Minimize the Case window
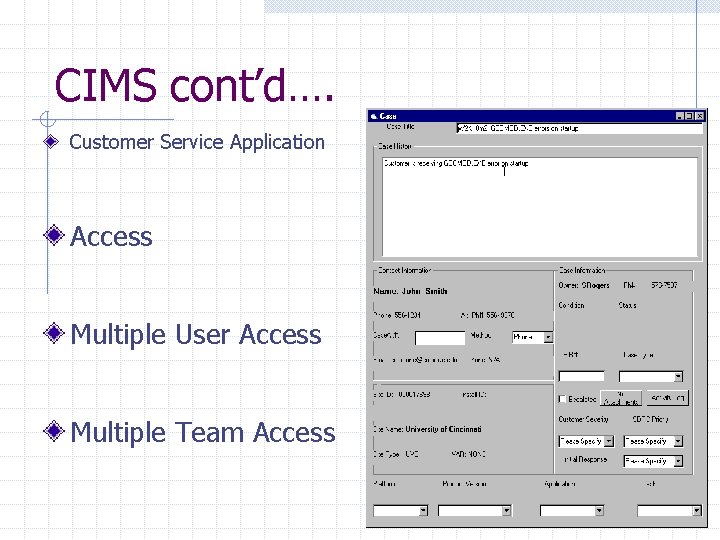720x540 pixels. 680,116
